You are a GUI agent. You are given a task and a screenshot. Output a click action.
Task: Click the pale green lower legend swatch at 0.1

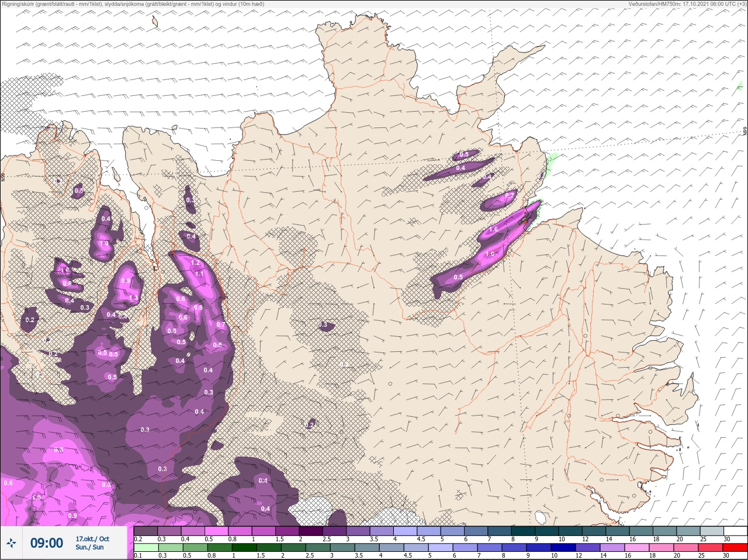pos(146,548)
